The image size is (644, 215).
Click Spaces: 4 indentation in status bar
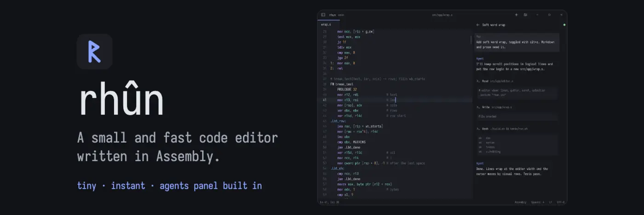537,202
